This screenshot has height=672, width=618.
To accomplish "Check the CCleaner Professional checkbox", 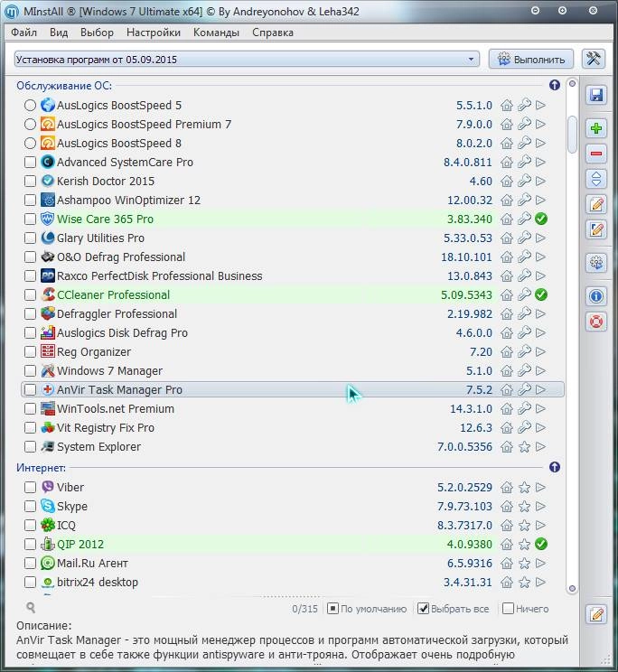I will [x=30, y=294].
